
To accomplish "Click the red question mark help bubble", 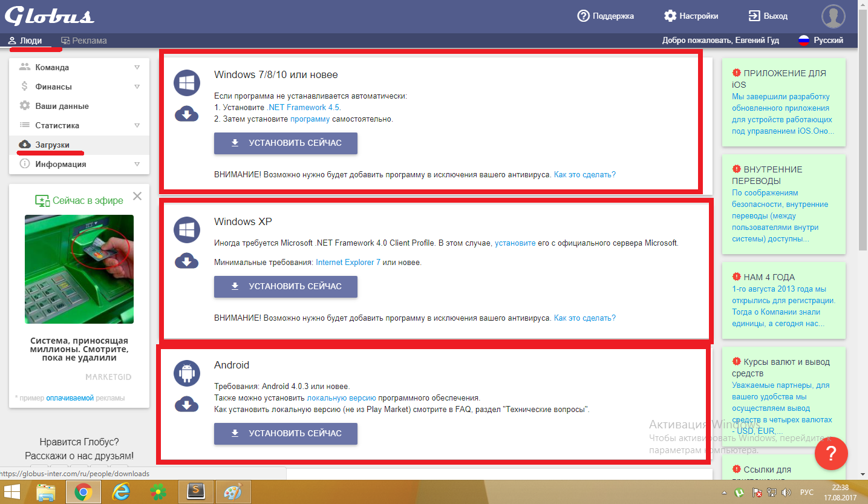I will pos(831,454).
